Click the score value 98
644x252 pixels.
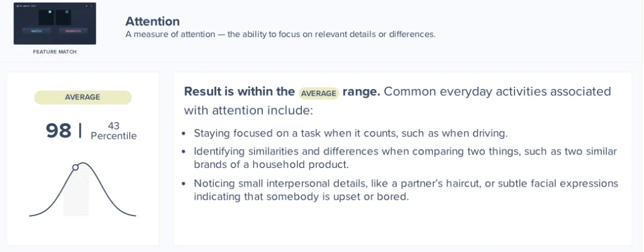pos(58,131)
